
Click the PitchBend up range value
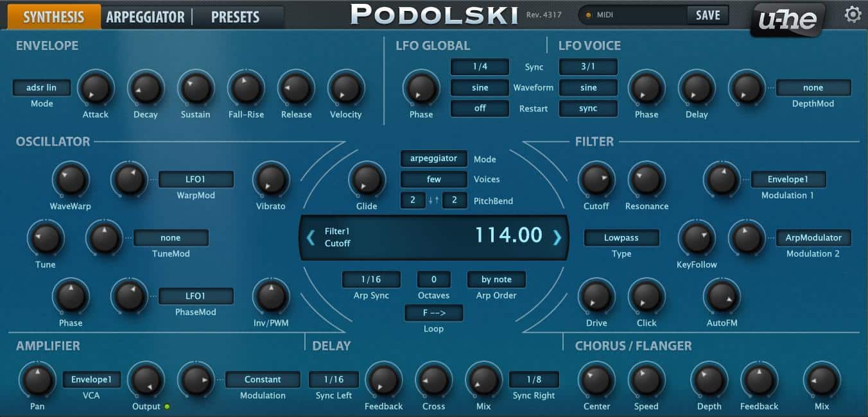455,201
